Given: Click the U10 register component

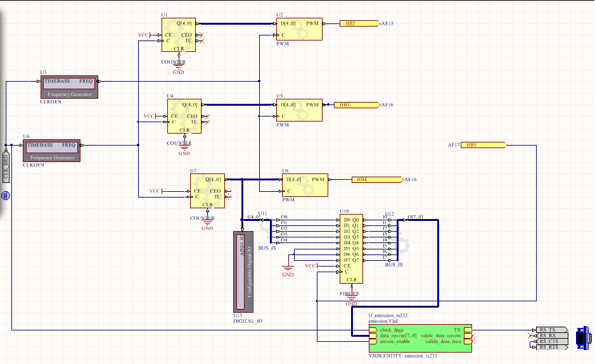Looking at the screenshot, I should [x=351, y=248].
